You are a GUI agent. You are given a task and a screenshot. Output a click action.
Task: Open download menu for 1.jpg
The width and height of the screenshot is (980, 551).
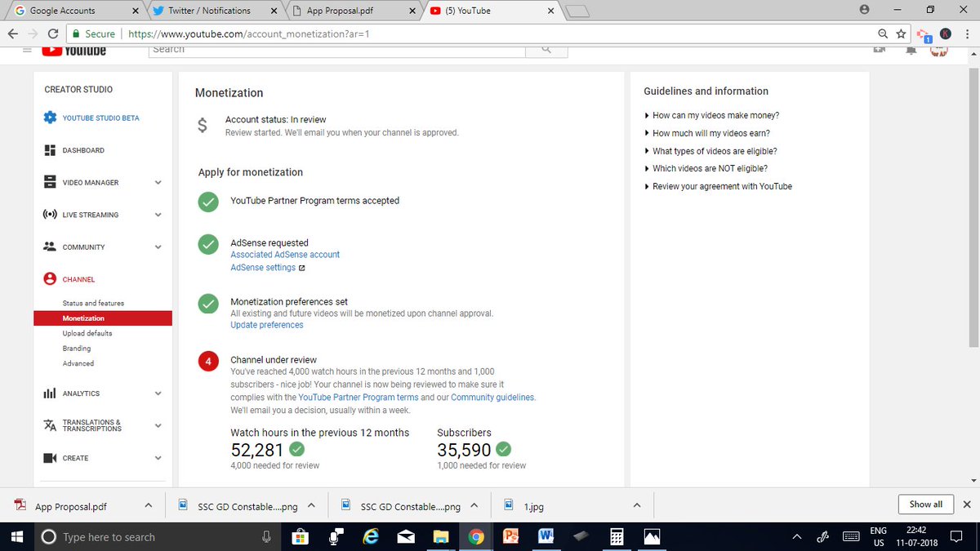point(637,505)
